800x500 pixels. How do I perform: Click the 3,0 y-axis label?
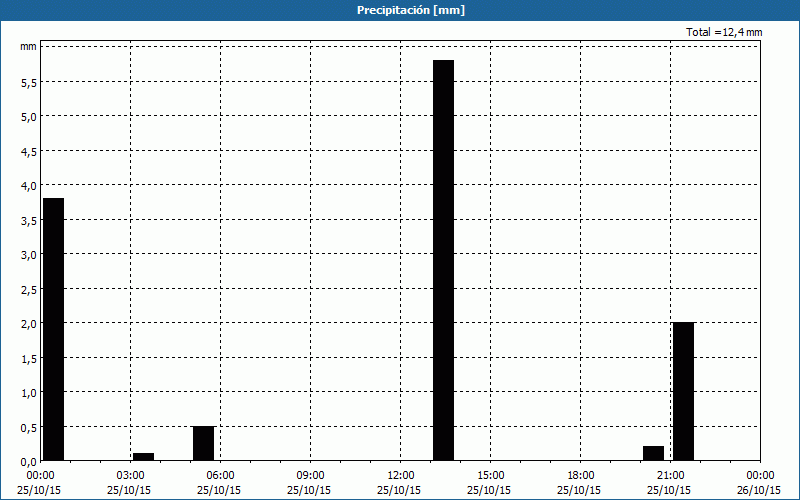pyautogui.click(x=29, y=255)
